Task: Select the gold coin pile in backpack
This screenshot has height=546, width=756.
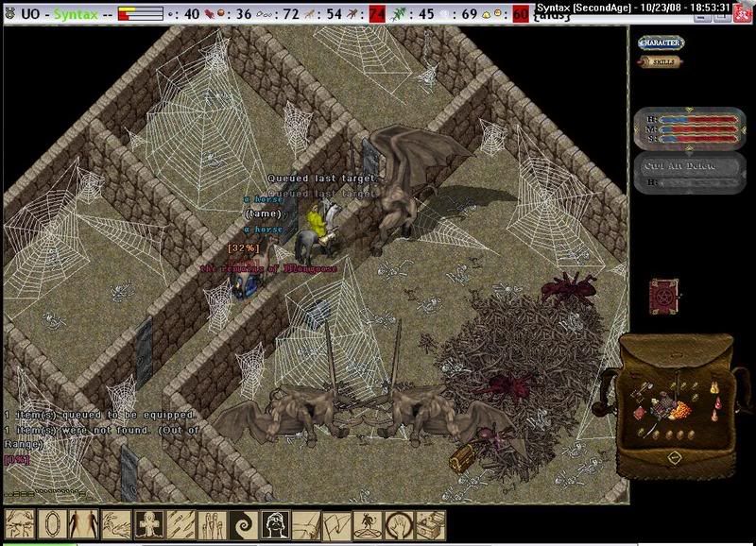Action: click(x=681, y=411)
